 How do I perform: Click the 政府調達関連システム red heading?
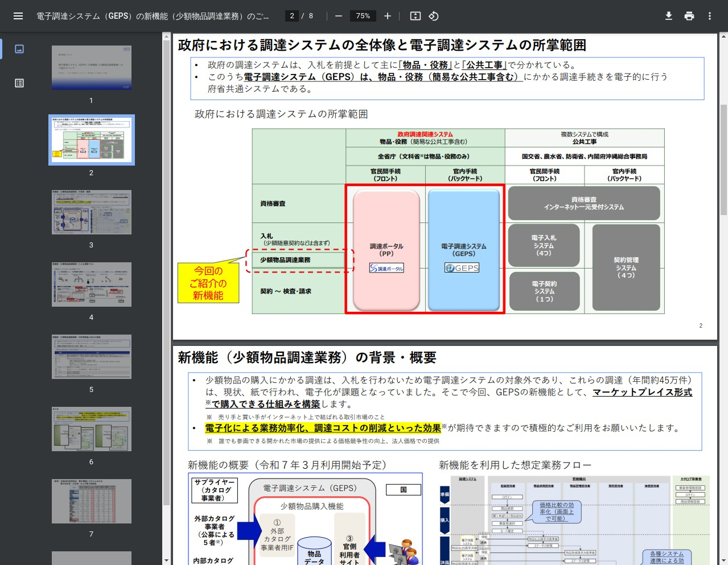click(425, 134)
